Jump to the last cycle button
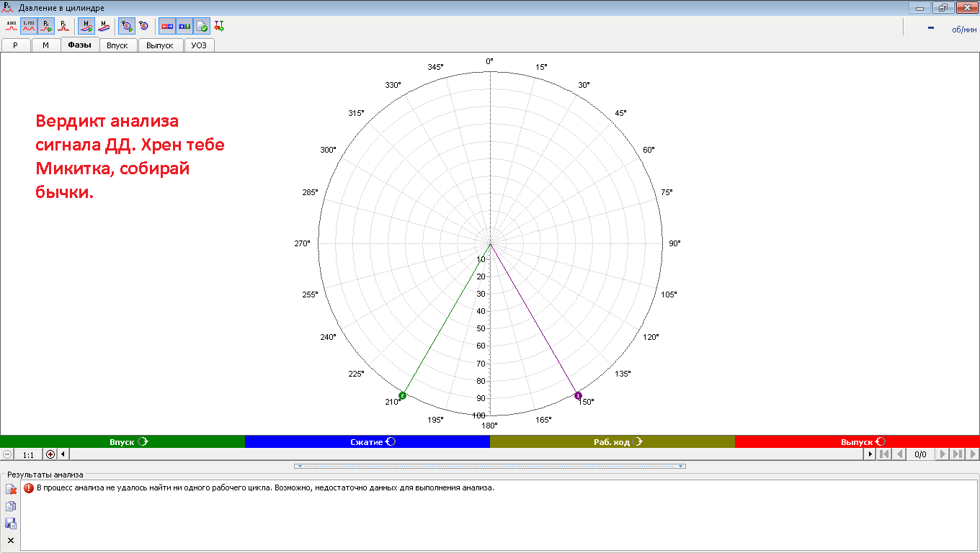 [958, 454]
